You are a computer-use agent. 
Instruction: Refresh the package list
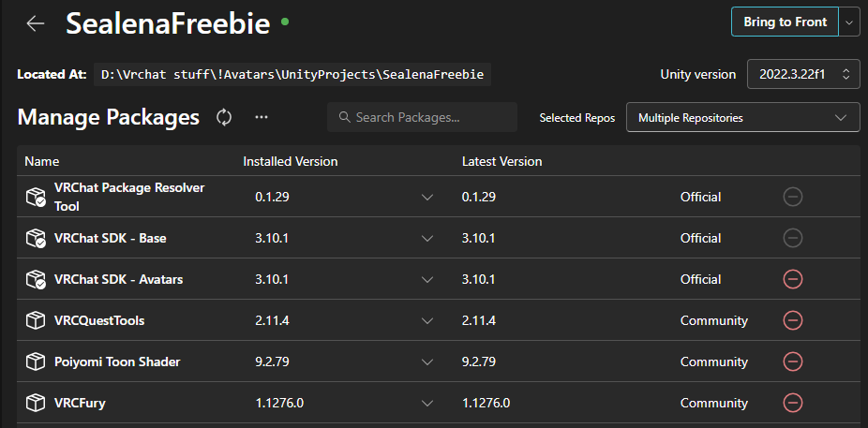tap(224, 117)
